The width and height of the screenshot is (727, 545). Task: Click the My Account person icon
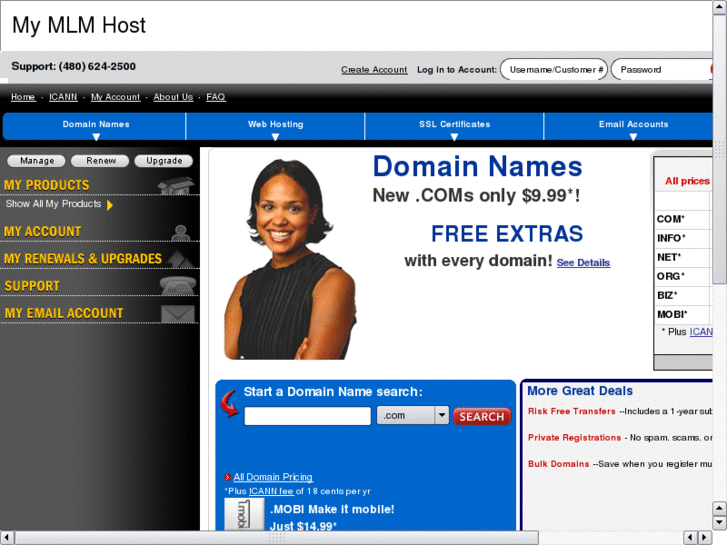(180, 232)
